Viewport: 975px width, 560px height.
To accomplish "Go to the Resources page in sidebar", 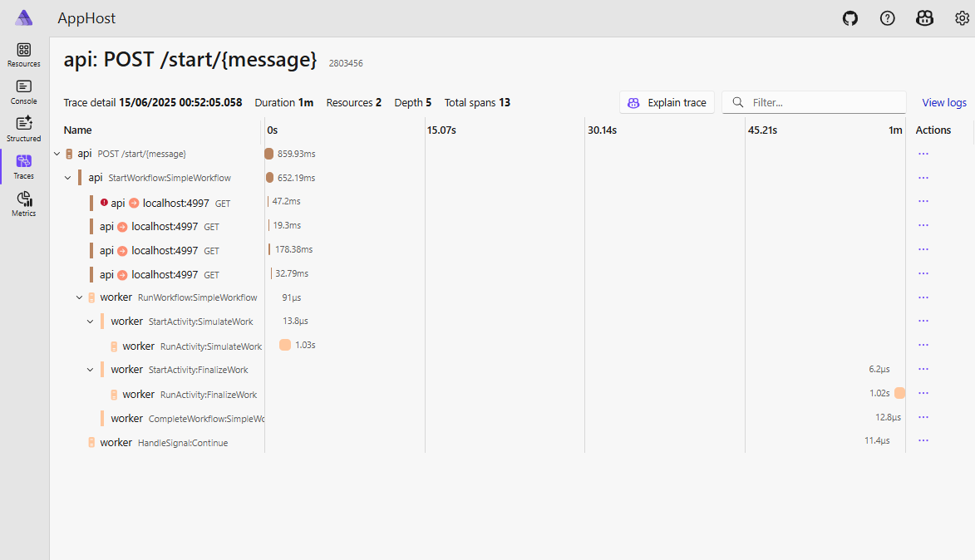I will click(24, 55).
